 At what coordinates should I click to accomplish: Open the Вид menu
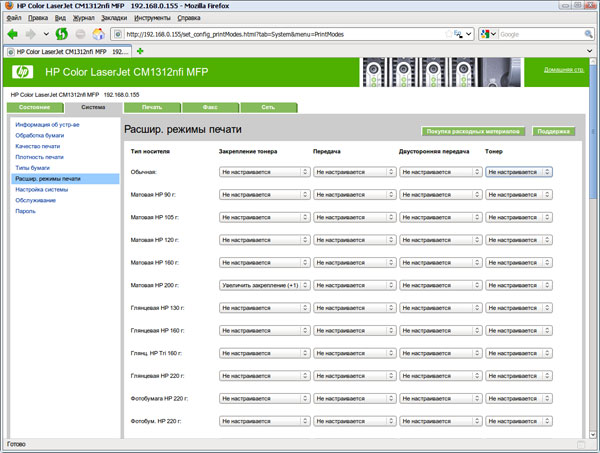coord(60,18)
